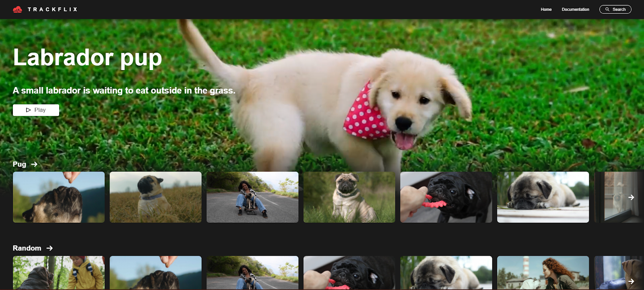
Task: Click the play triangle icon in the Play button
Action: click(28, 110)
